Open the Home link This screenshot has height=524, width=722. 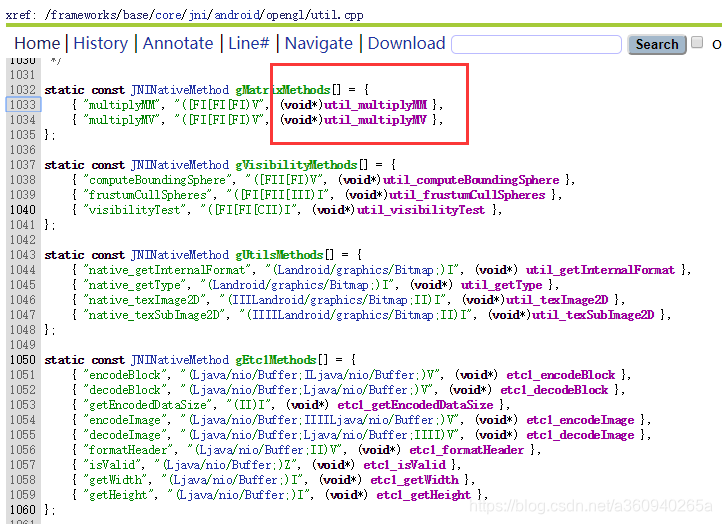(37, 43)
